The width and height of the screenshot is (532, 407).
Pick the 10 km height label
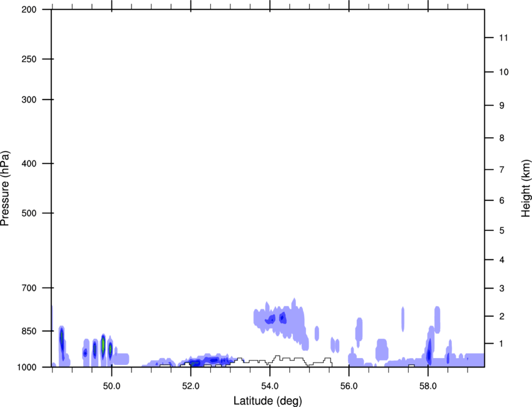pyautogui.click(x=504, y=72)
